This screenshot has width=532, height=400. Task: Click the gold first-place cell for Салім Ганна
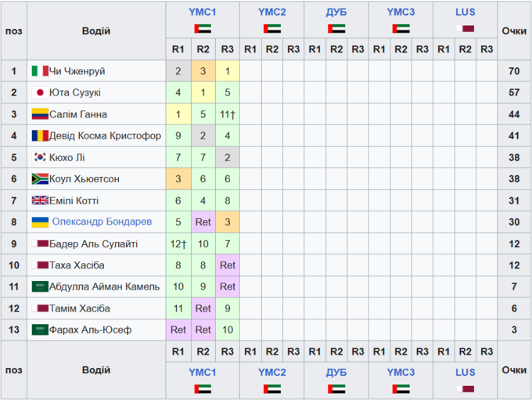[178, 114]
